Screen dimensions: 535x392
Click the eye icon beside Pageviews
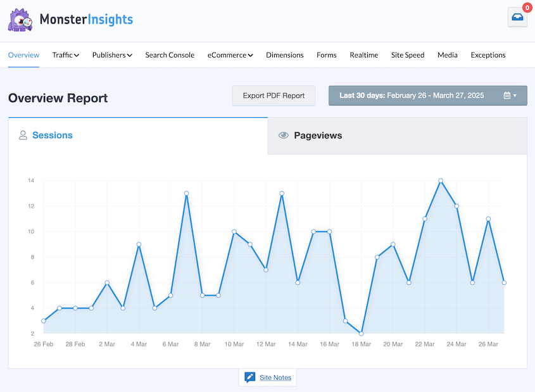(x=284, y=136)
